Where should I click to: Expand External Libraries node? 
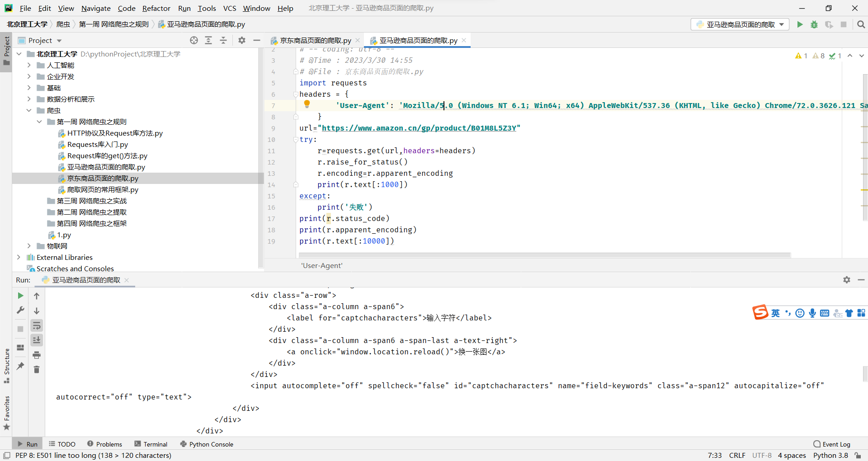19,257
